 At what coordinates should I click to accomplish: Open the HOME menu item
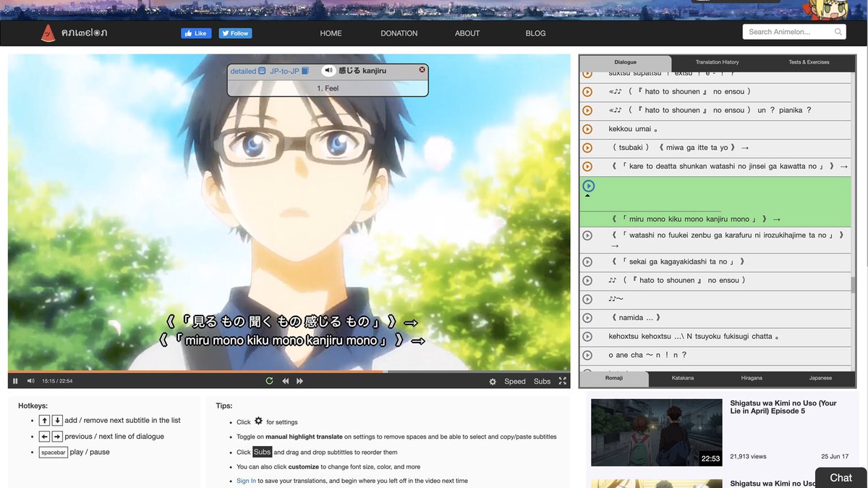[x=331, y=33]
